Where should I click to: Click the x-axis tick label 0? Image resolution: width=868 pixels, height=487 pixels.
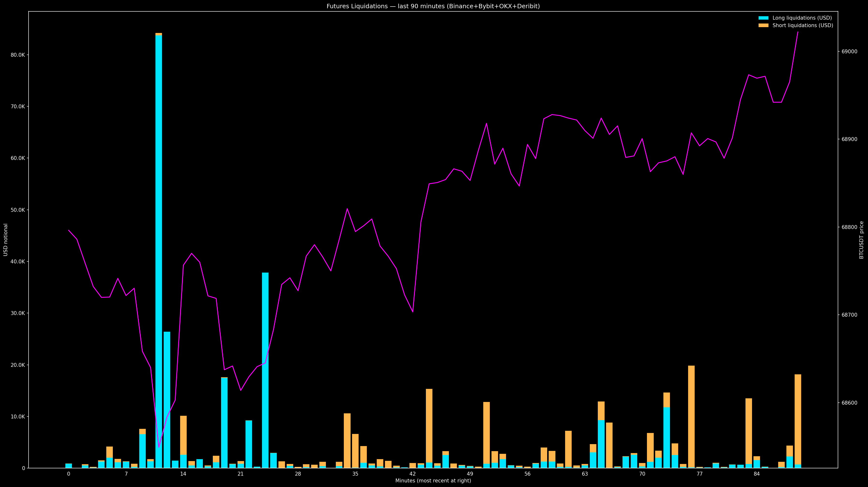point(69,474)
